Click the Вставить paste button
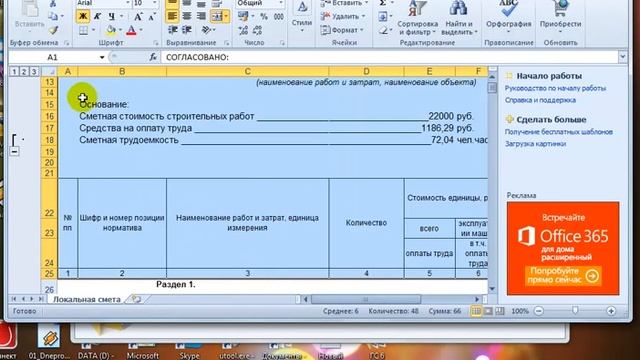Image resolution: width=640 pixels, height=360 pixels. (x=29, y=16)
